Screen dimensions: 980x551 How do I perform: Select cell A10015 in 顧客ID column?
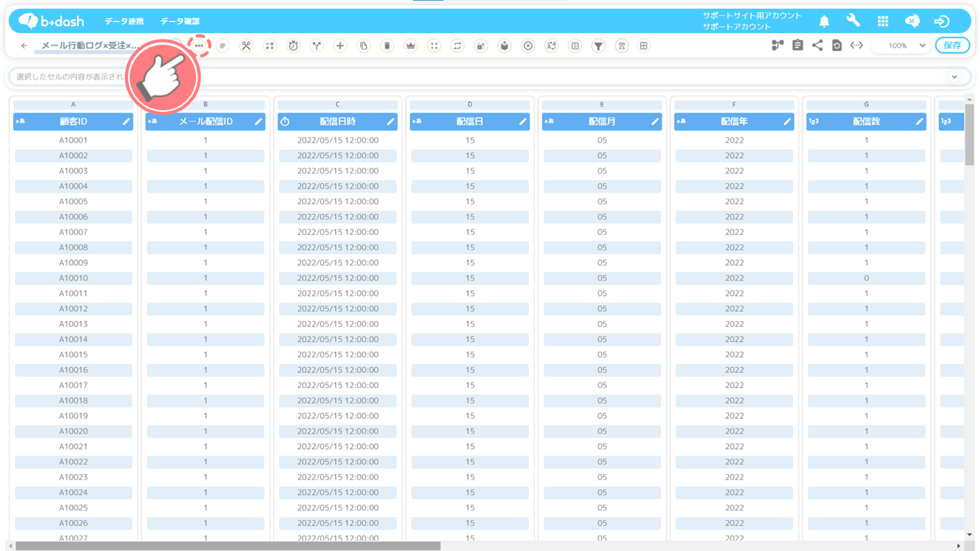[73, 355]
